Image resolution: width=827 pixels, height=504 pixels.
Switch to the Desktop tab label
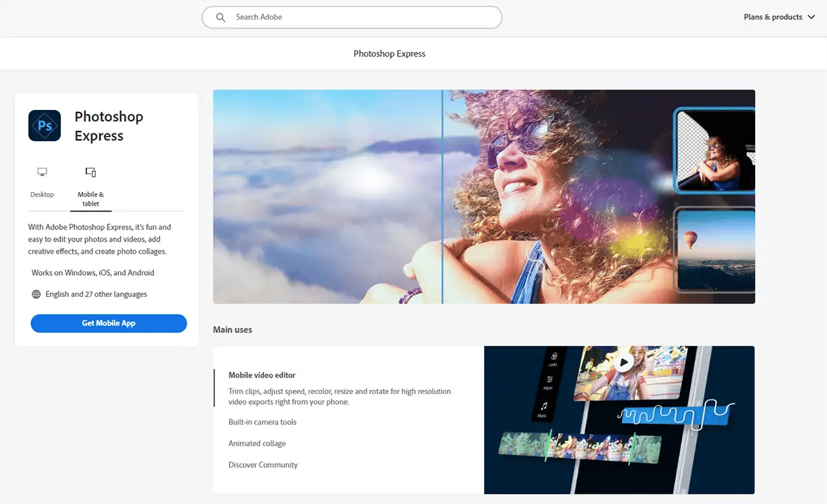pyautogui.click(x=42, y=194)
